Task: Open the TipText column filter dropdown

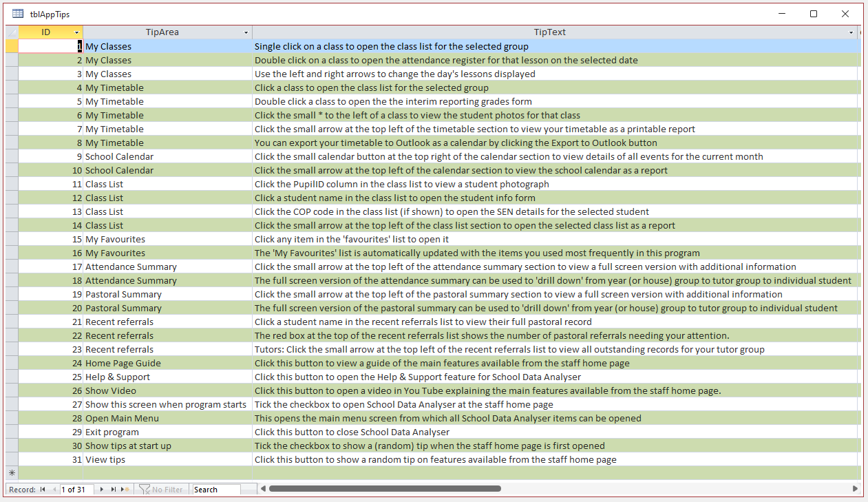Action: 851,33
